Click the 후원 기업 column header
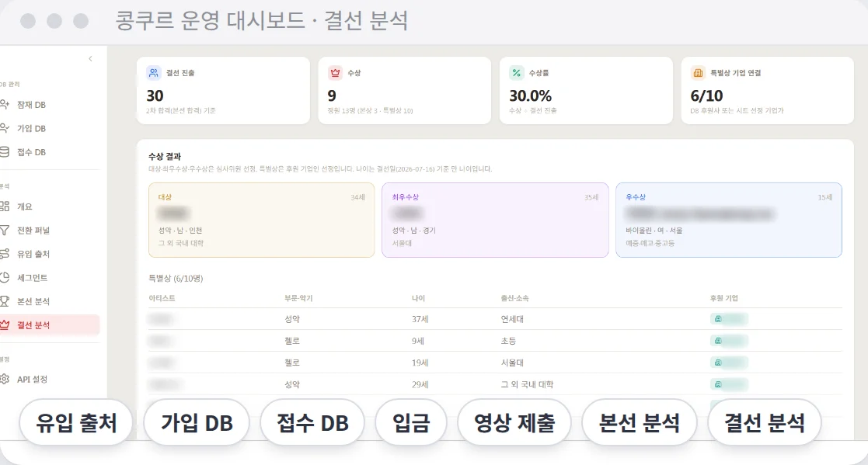Image resolution: width=868 pixels, height=465 pixels. (724, 298)
